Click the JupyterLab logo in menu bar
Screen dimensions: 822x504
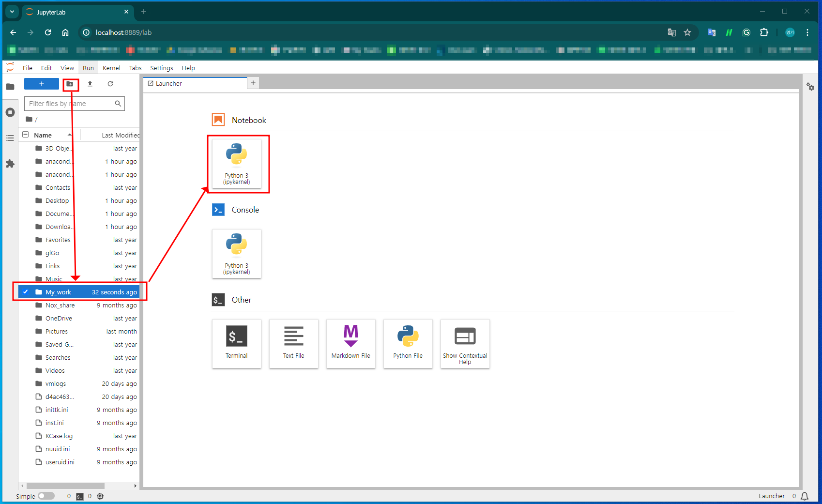pyautogui.click(x=10, y=68)
